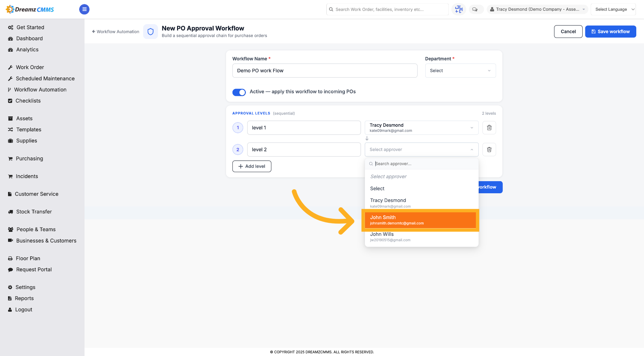Click the Logout user icon
The height and width of the screenshot is (356, 644).
click(x=10, y=310)
